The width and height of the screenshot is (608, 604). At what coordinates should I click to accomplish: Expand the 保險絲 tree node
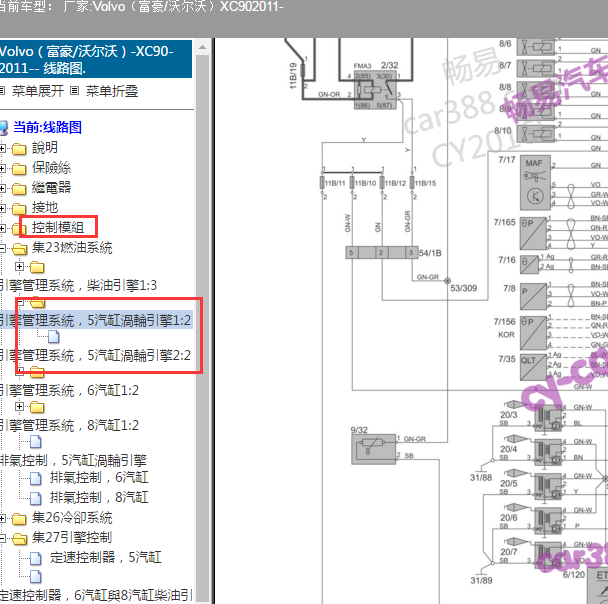pyautogui.click(x=2, y=169)
